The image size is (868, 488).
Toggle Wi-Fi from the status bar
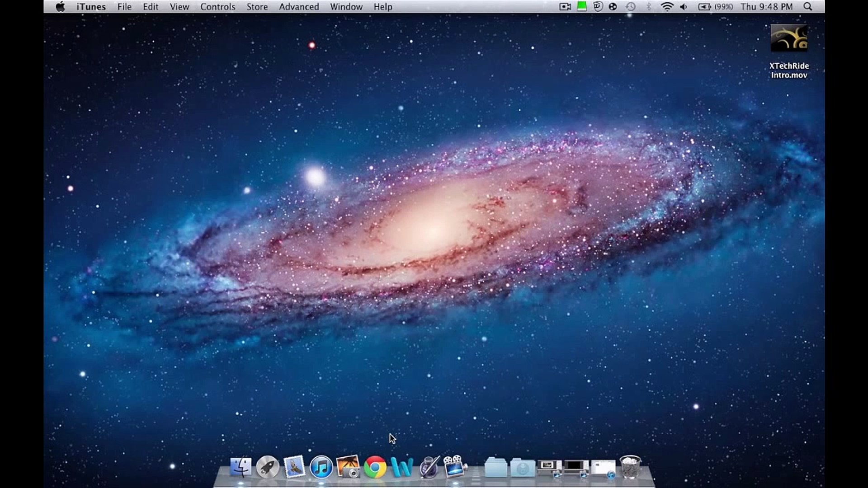667,7
